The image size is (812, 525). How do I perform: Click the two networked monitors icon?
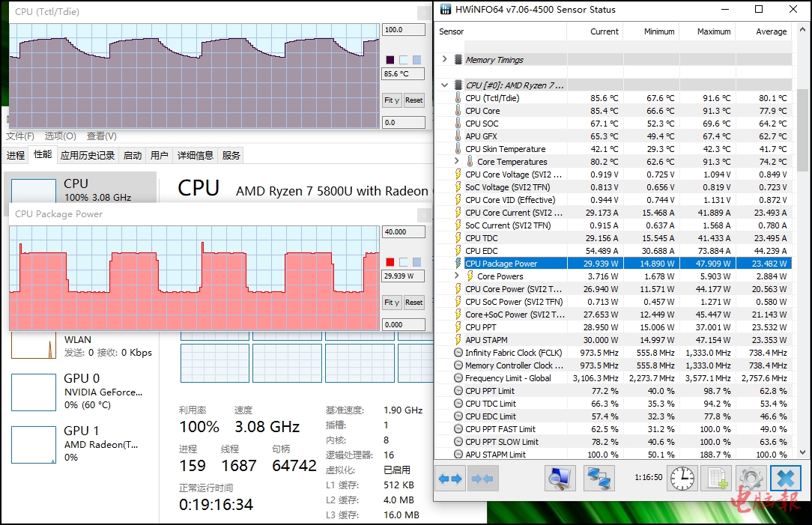point(599,479)
